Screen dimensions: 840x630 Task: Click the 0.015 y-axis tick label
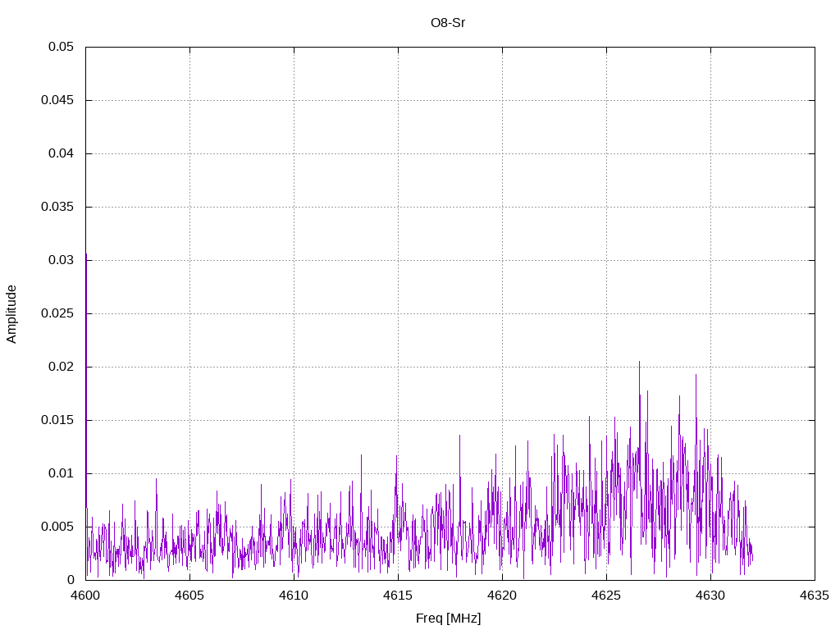(x=57, y=420)
